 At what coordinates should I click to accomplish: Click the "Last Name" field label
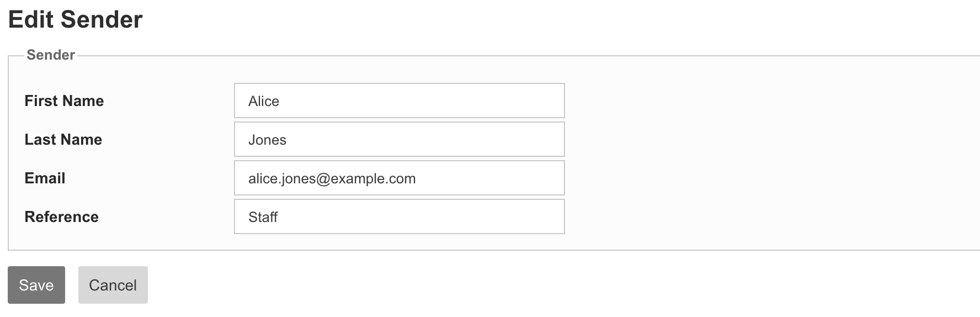pyautogui.click(x=63, y=139)
